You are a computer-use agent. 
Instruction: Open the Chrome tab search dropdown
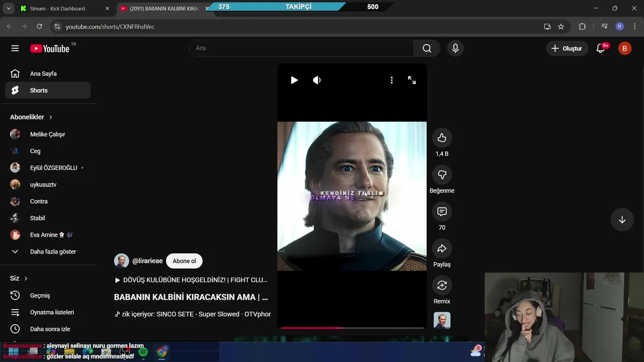[9, 9]
